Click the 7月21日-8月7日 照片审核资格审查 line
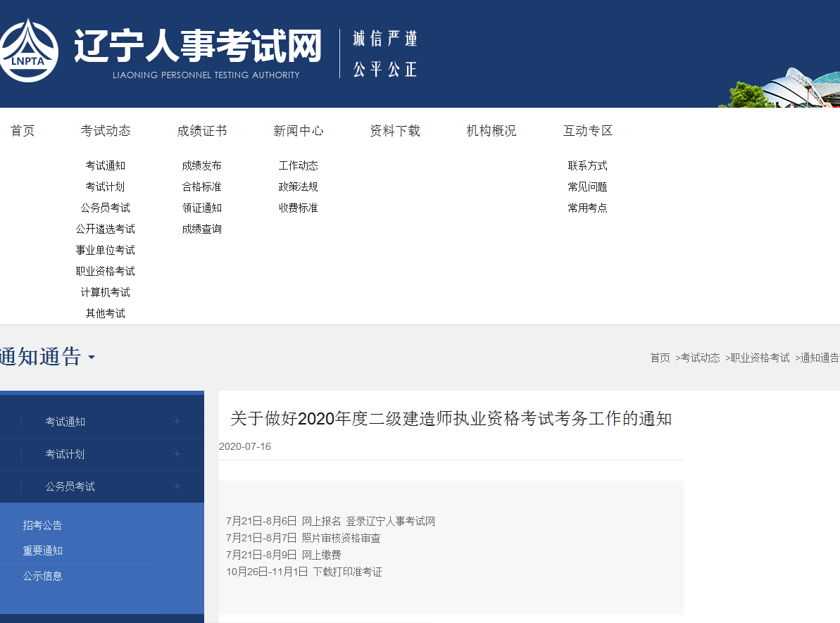The image size is (840, 623). [303, 538]
